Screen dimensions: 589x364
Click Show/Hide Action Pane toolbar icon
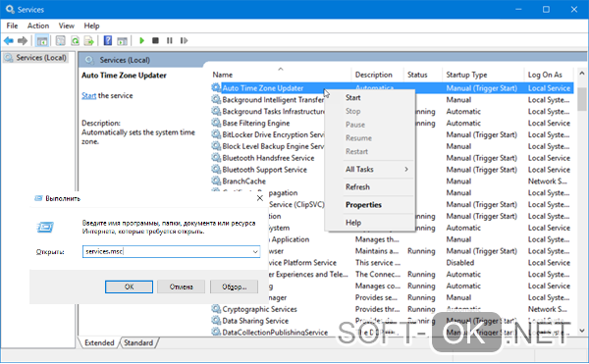[x=122, y=40]
